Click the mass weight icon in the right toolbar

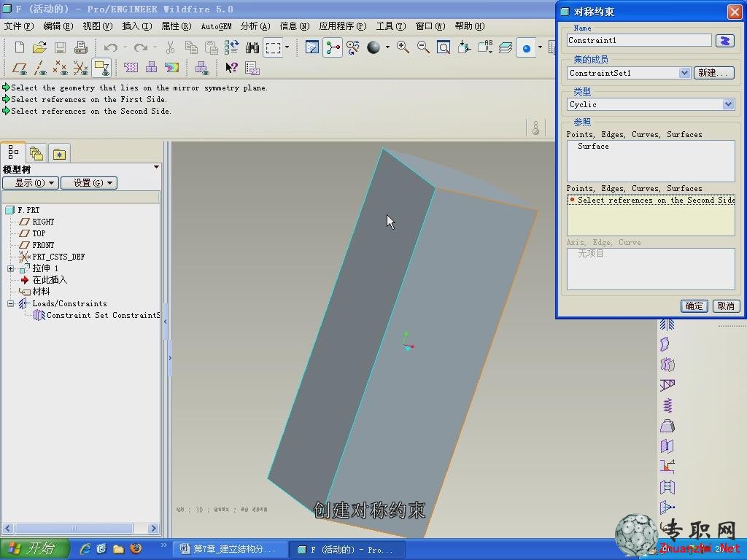tap(667, 426)
